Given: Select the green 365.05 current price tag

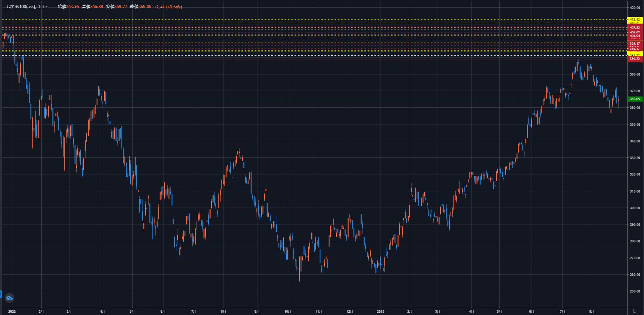Looking at the screenshot, I should [635, 99].
